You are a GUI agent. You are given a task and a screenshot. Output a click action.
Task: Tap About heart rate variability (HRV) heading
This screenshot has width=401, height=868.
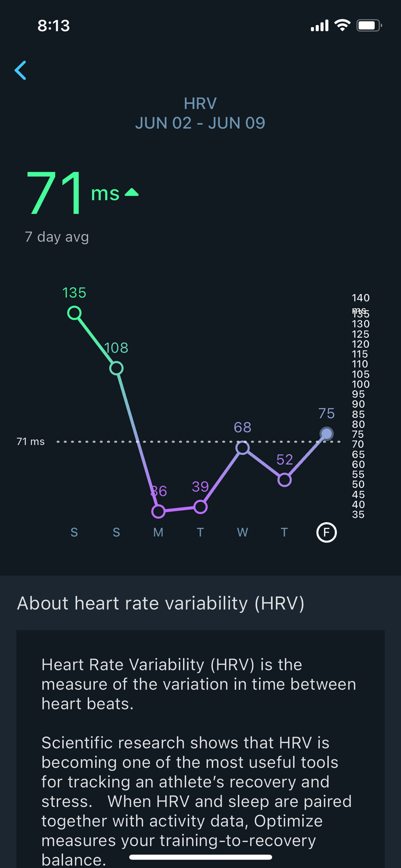(x=161, y=603)
